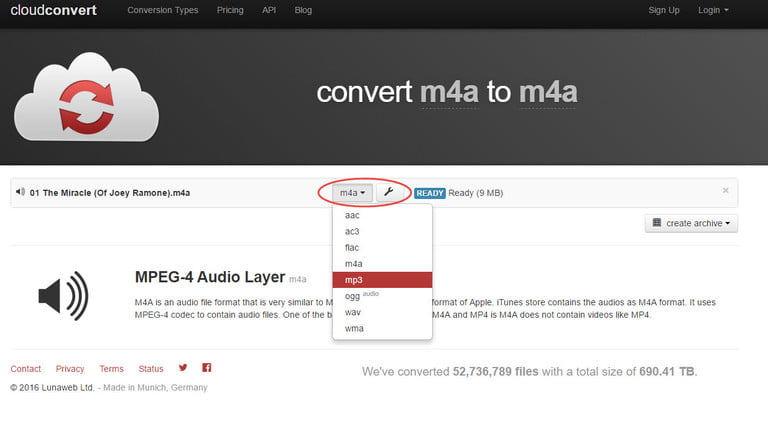Choose flac from the format list
The height and width of the screenshot is (421, 768).
coord(382,248)
